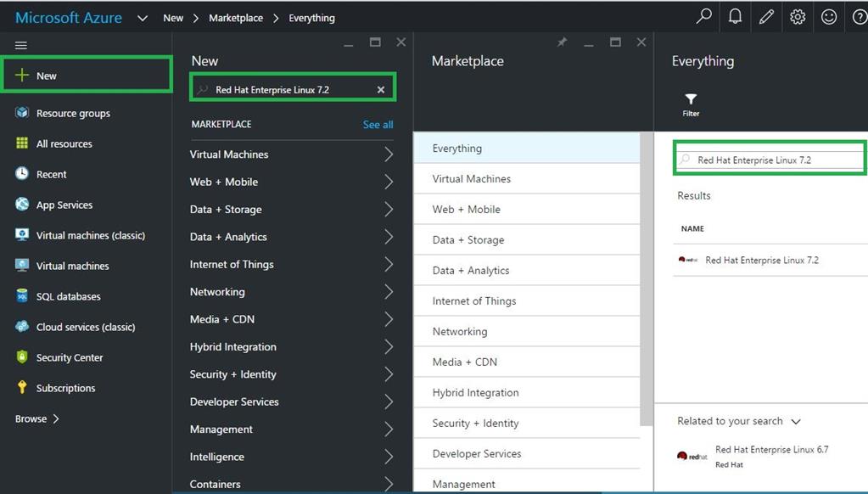Open Red Hat Enterprise Linux 7.2 result
The width and height of the screenshot is (868, 494).
point(761,261)
